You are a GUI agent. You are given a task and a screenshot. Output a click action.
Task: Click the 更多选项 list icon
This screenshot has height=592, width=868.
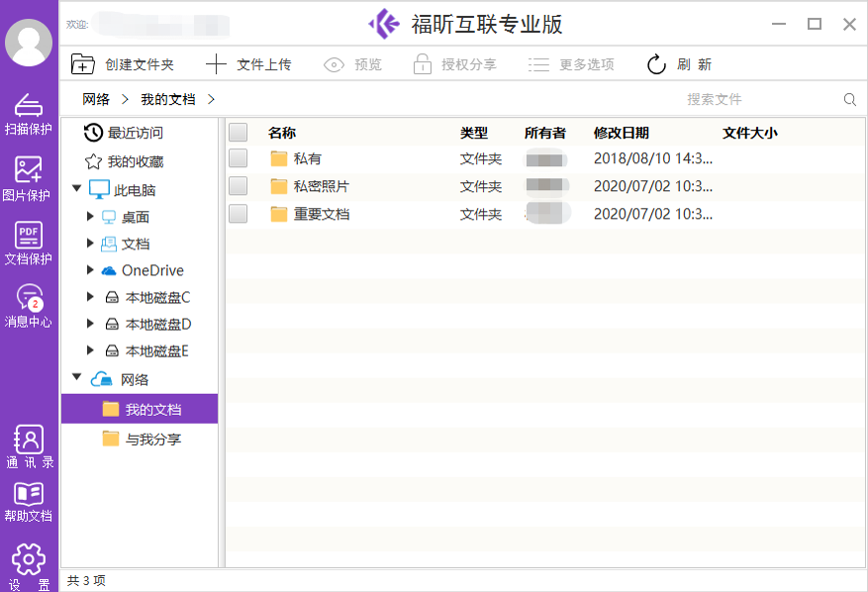[x=538, y=64]
